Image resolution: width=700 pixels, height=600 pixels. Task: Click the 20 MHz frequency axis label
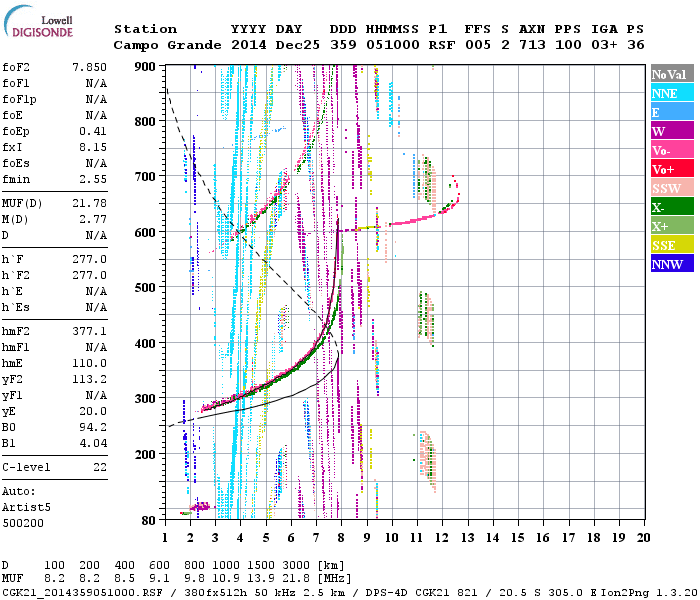tap(643, 538)
